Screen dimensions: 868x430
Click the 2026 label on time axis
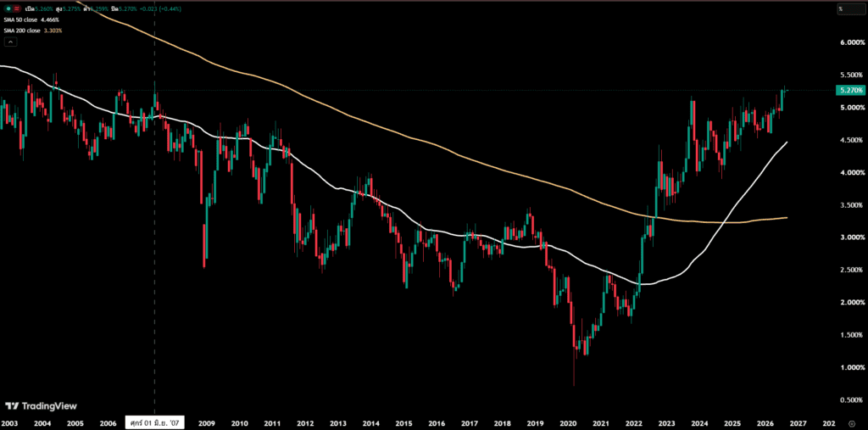pyautogui.click(x=766, y=423)
